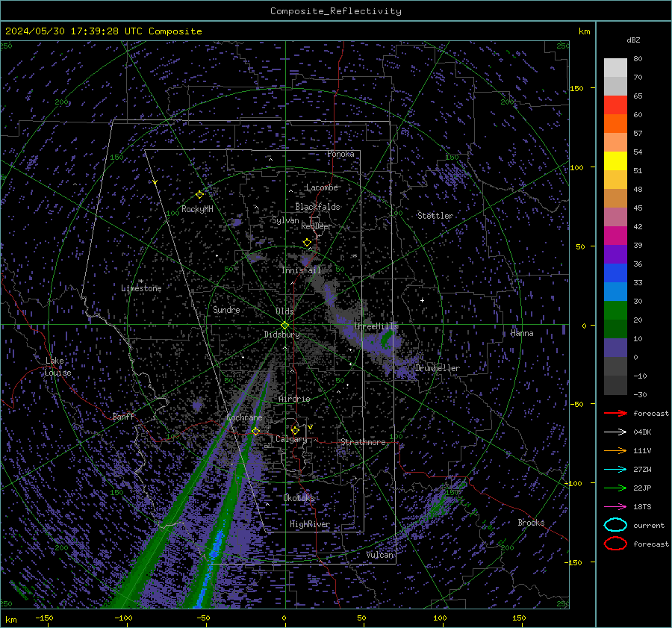The image size is (672, 628).
Task: Click the red forecast arrow legend icon
Action: tap(615, 413)
